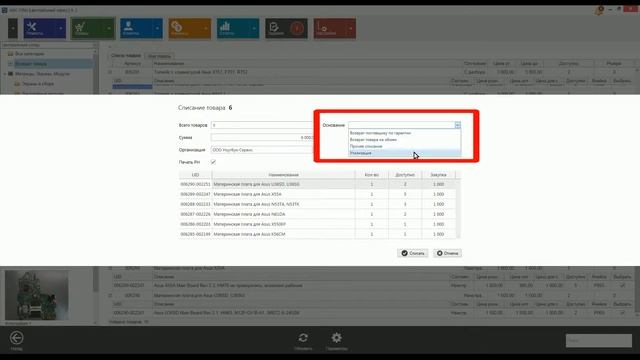This screenshot has width=640, height=360.
Task: Click the Всего товаров field
Action: point(262,125)
